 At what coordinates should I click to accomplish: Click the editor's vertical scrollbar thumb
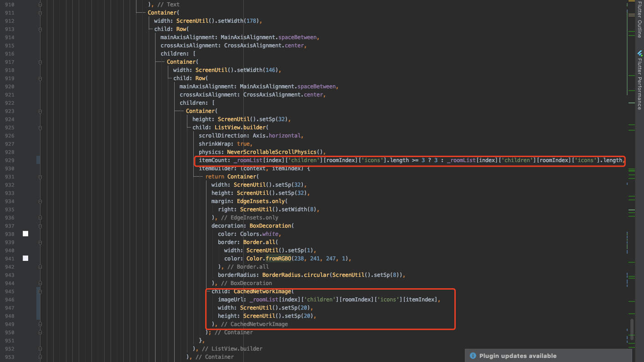pyautogui.click(x=632, y=330)
